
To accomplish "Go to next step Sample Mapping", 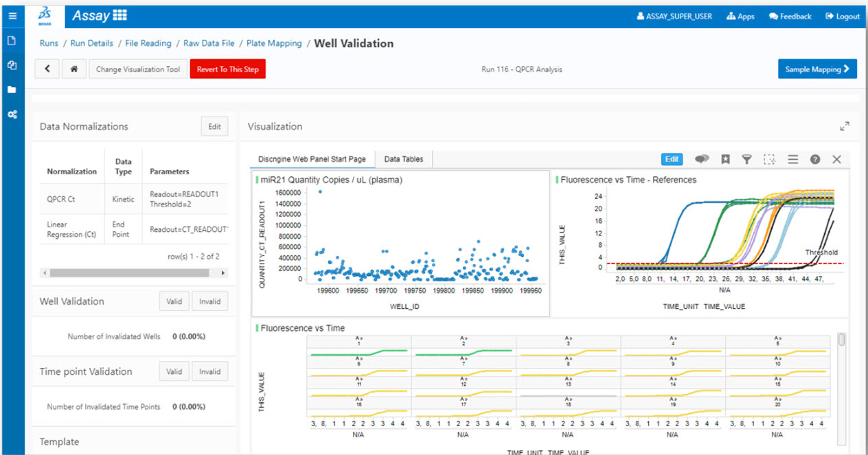I will coord(816,69).
